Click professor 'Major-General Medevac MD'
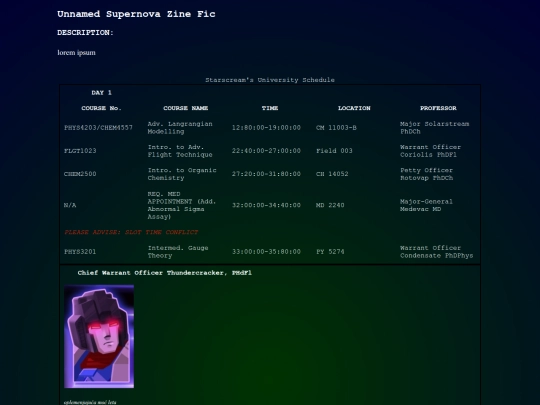Screen dimensions: 540x405 [x=427, y=205]
